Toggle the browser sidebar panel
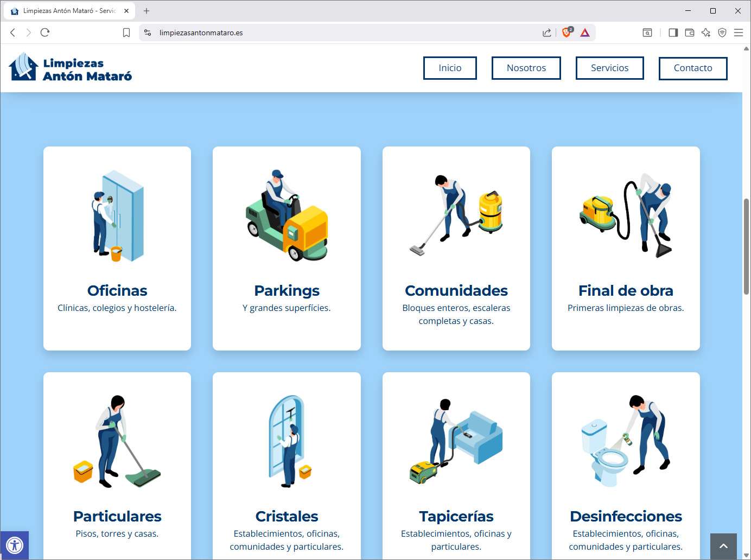The width and height of the screenshot is (751, 560). 673,33
